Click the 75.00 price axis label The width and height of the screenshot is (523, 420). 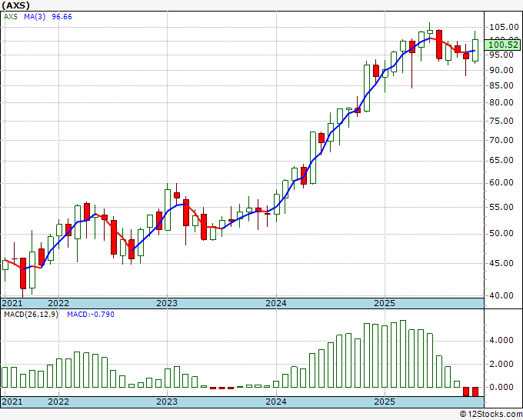click(x=501, y=121)
